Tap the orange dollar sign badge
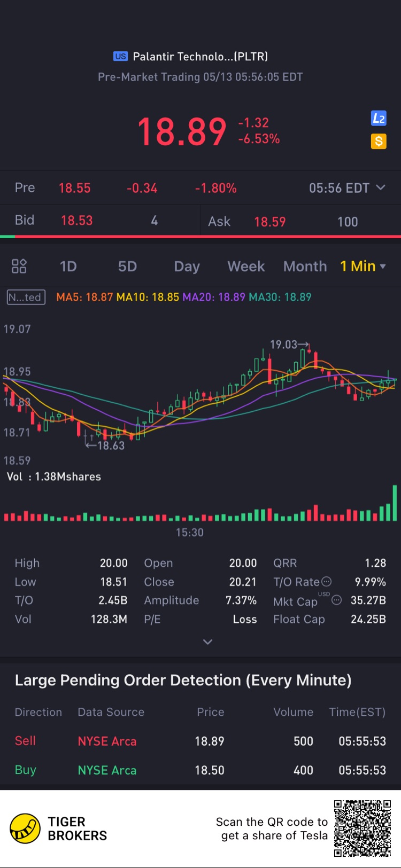 coord(379,141)
